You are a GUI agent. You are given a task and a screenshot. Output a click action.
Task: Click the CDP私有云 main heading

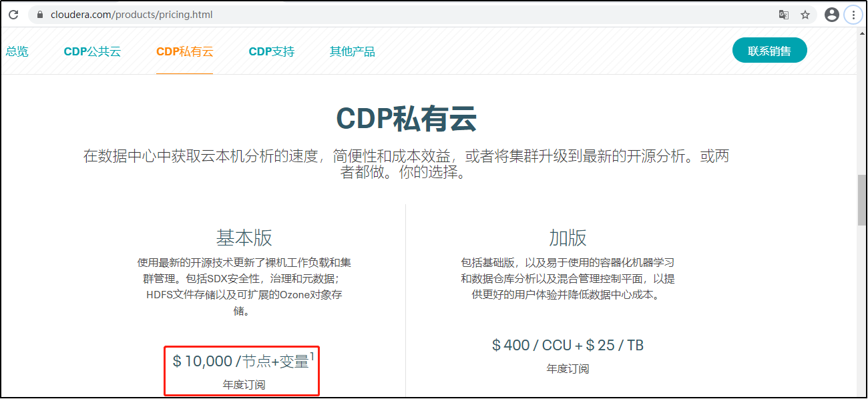[x=406, y=120]
